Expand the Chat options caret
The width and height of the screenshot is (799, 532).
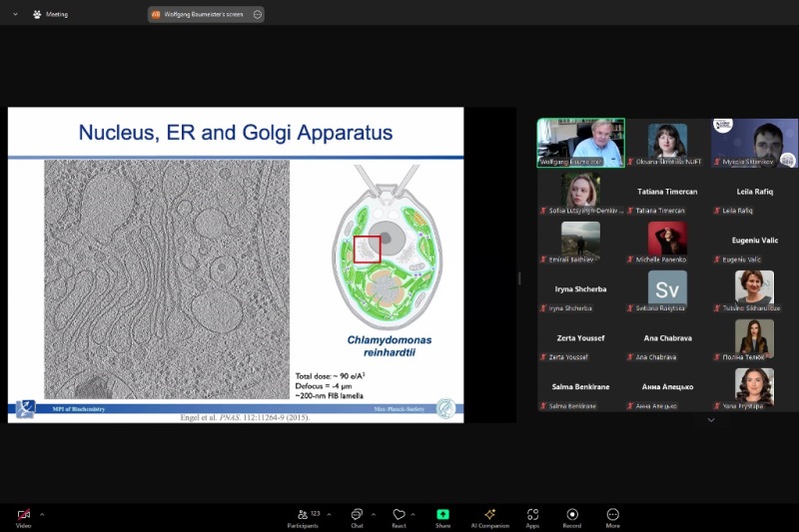point(374,515)
